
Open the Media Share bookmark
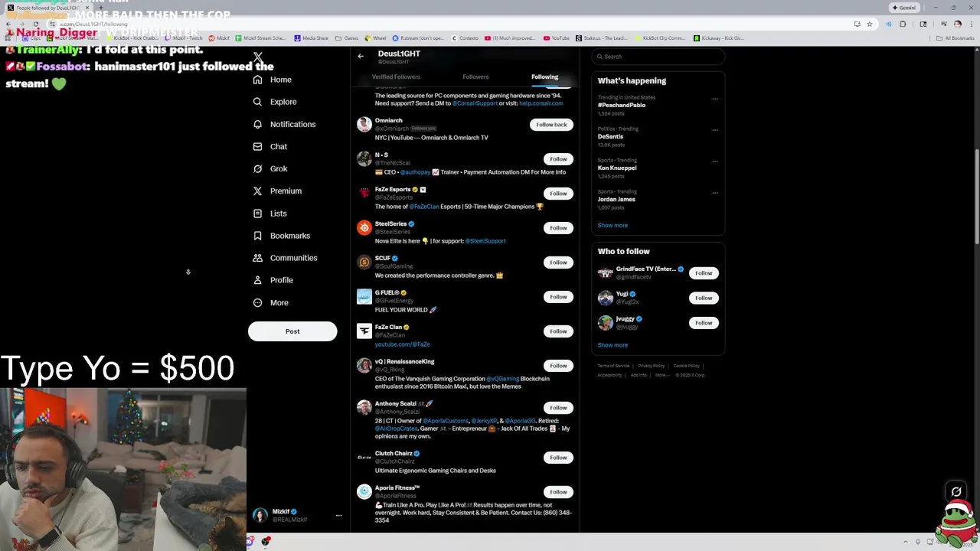tap(311, 38)
